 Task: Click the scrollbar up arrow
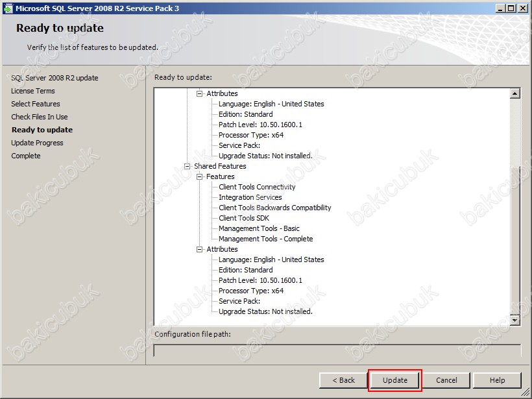[514, 93]
